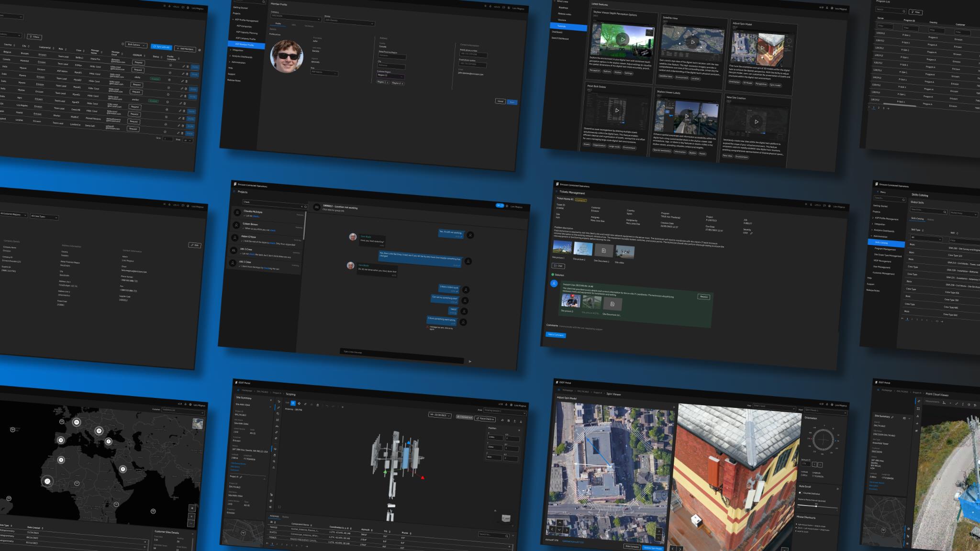Adjust the auto scroll interval slider in Spin Viewer
This screenshot has width=980, height=551.
tap(817, 507)
